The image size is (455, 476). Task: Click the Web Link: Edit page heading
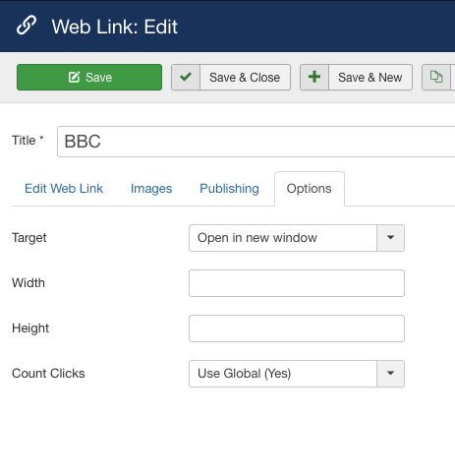115,27
